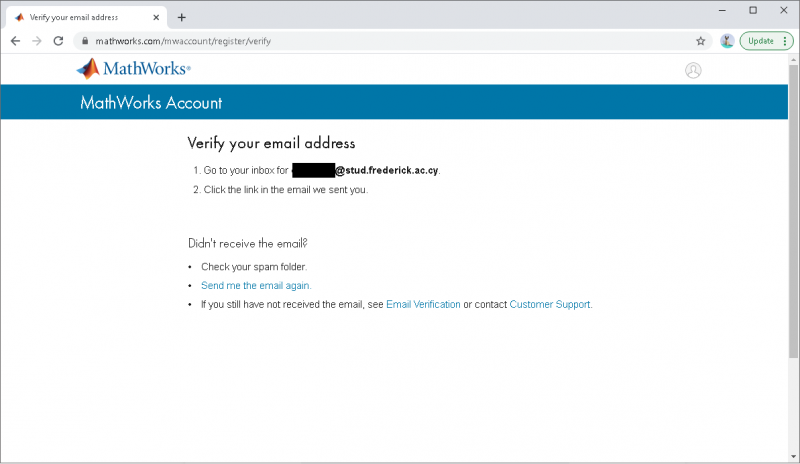800x464 pixels.
Task: Click Send me the email again link
Action: pos(256,285)
